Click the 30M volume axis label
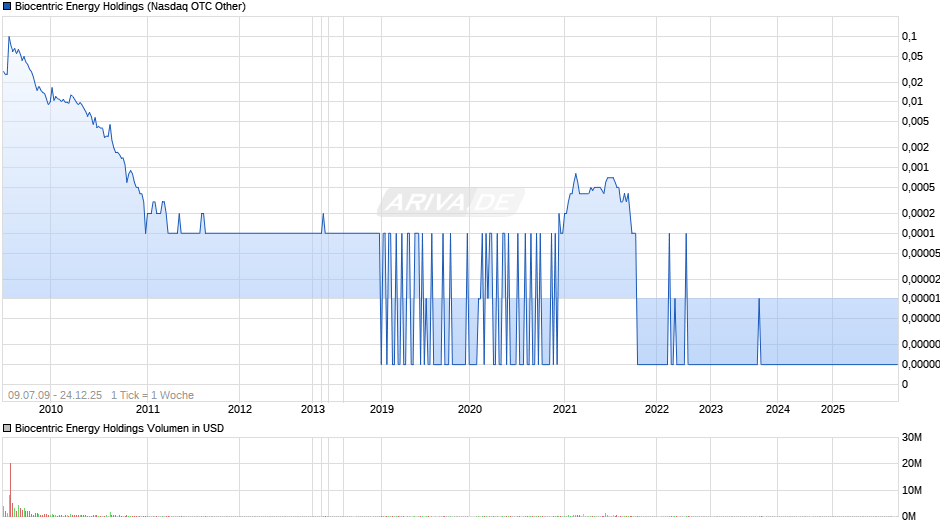This screenshot has width=940, height=526. tap(912, 437)
